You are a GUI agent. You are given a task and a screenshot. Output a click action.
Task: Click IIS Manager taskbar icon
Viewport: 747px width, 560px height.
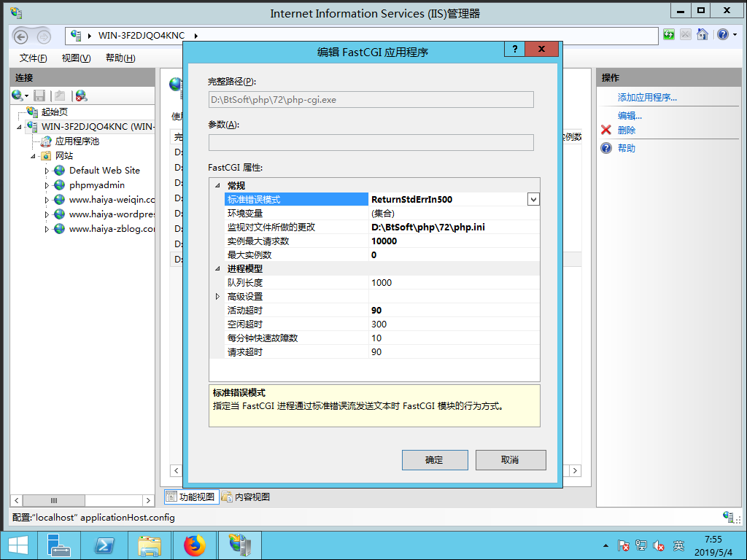point(239,545)
